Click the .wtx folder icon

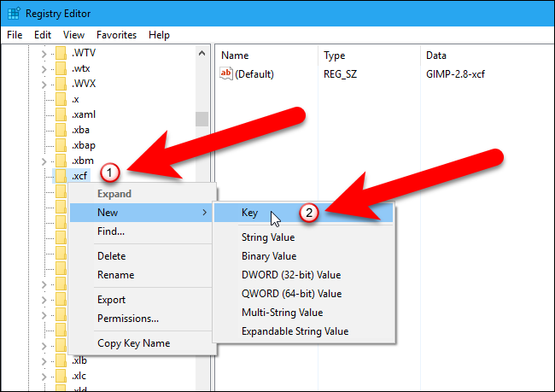(61, 68)
